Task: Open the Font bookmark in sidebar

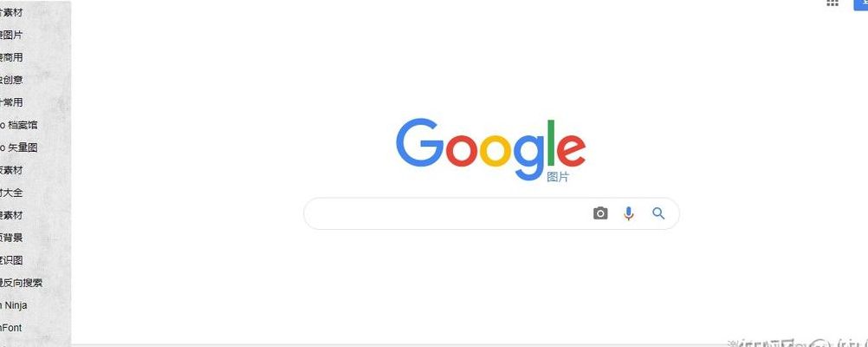Action: click(x=11, y=328)
